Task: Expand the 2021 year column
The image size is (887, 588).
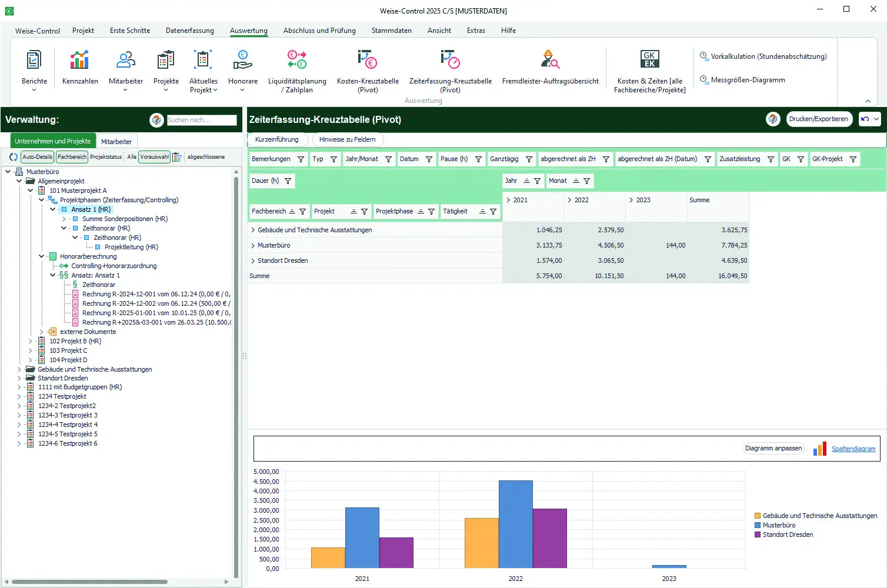Action: 509,200
